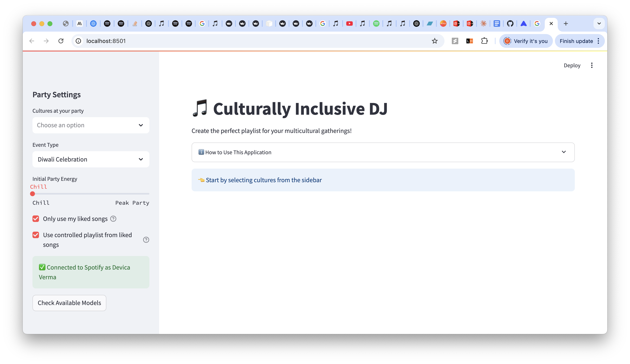The width and height of the screenshot is (630, 364).
Task: Click help icon next to liked songs
Action: 113,219
